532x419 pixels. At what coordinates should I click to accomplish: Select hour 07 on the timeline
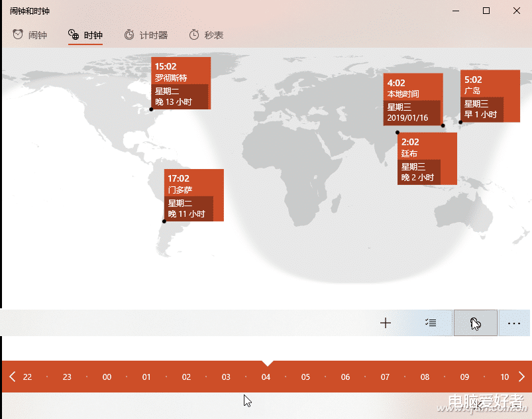pos(385,377)
